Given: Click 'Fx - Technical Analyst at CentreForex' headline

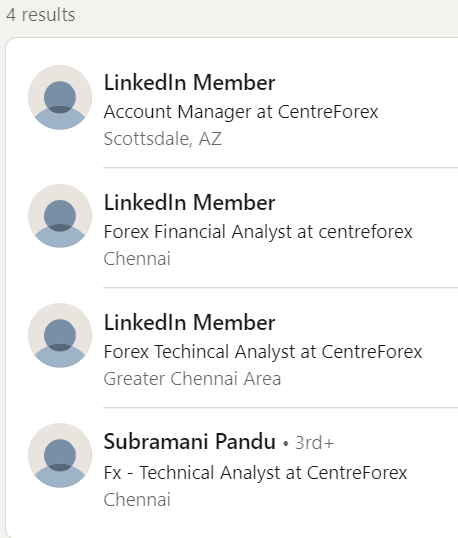Looking at the screenshot, I should click(255, 473).
